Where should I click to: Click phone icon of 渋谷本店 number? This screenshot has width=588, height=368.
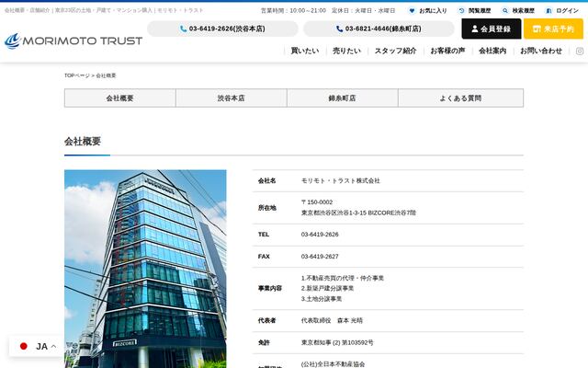184,29
